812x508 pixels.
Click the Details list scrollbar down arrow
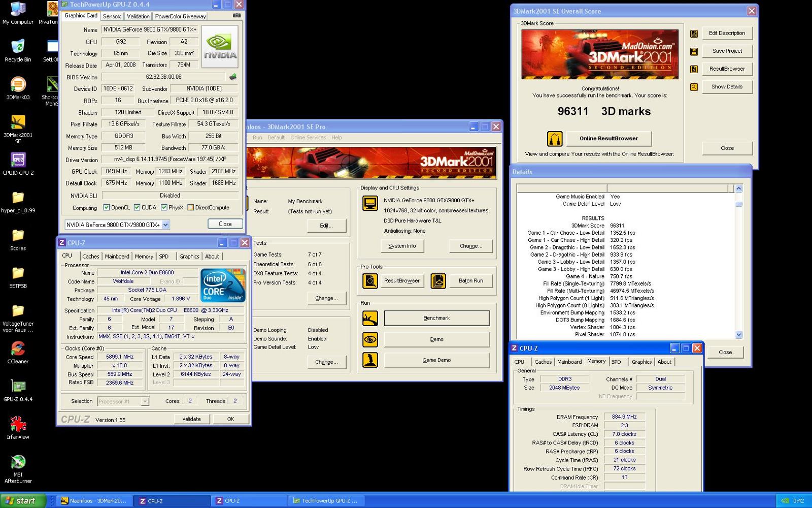click(738, 335)
